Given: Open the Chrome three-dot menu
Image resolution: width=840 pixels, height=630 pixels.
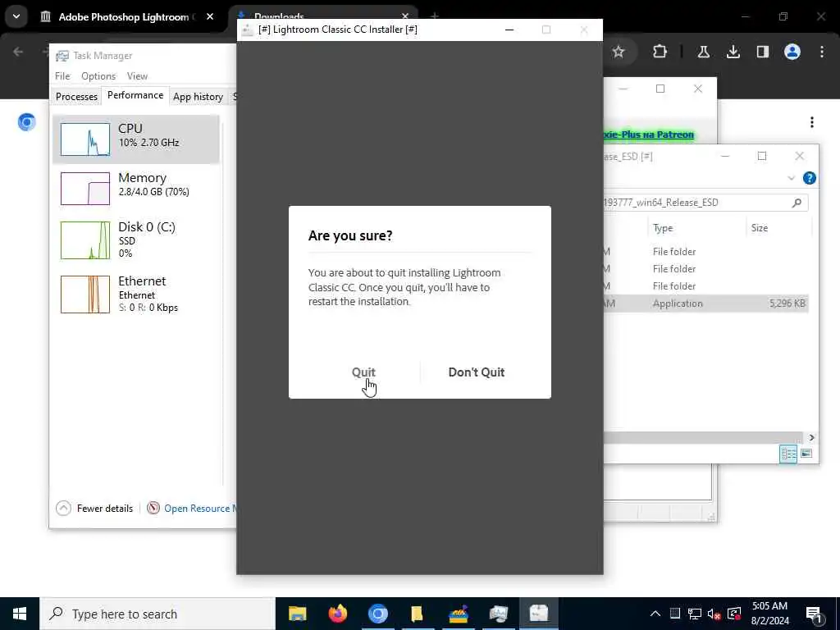Looking at the screenshot, I should click(x=822, y=52).
